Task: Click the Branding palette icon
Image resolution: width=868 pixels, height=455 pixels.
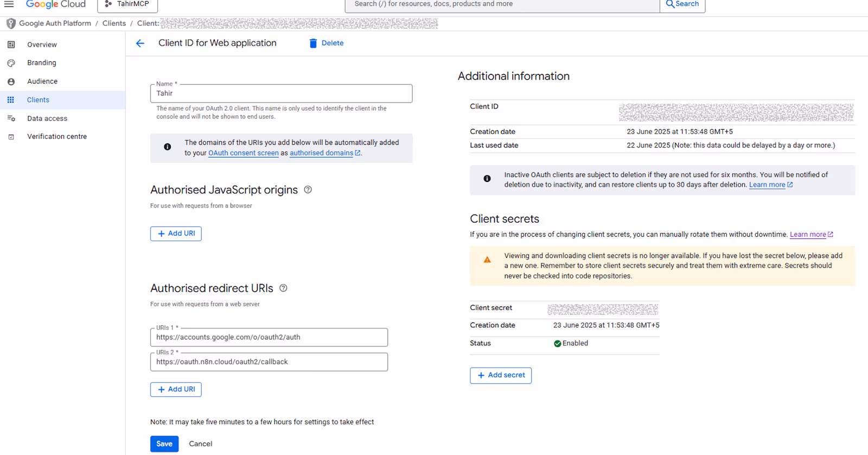Action: tap(11, 63)
